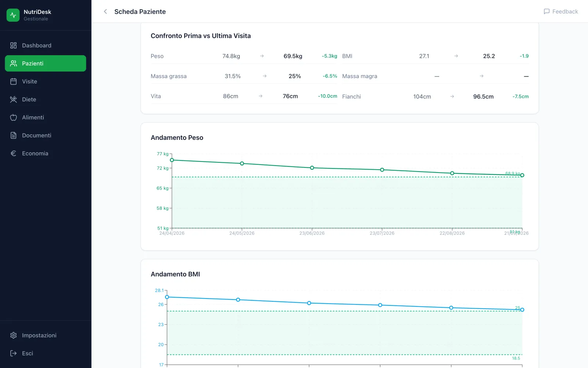Click the Andamento BMI chart title
The width and height of the screenshot is (588, 368).
(175, 274)
